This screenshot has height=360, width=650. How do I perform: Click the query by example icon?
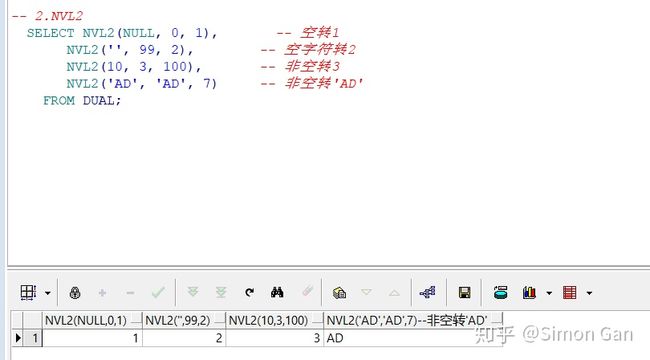tap(340, 293)
